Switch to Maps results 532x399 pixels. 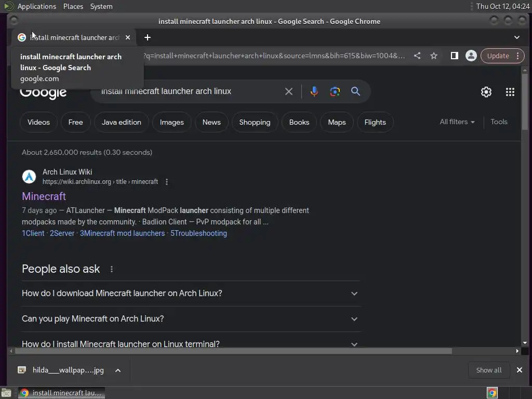point(337,122)
